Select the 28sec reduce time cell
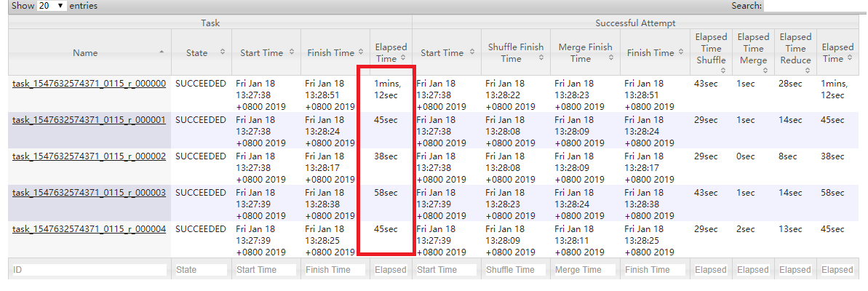Screen dimensions: 868x291 (x=790, y=84)
